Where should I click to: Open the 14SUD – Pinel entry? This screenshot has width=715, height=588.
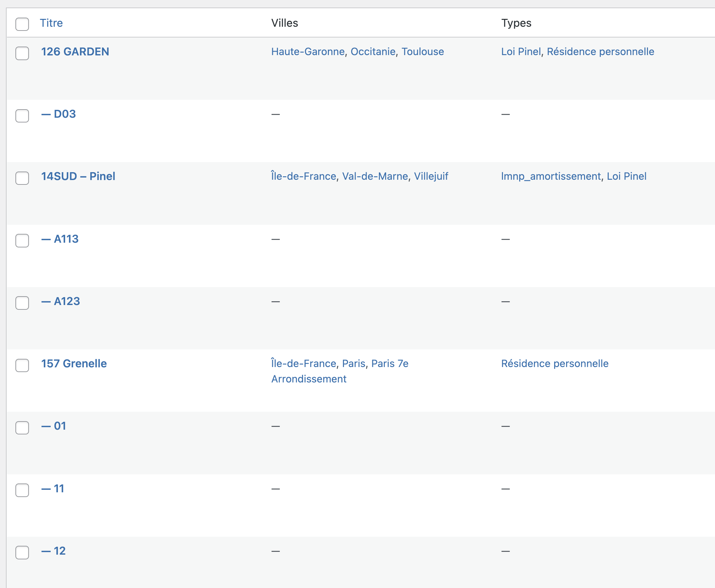[x=78, y=176]
